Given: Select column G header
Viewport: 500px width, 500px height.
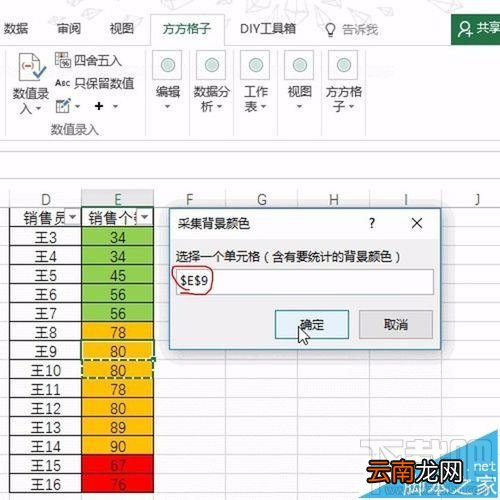Looking at the screenshot, I should click(262, 199).
